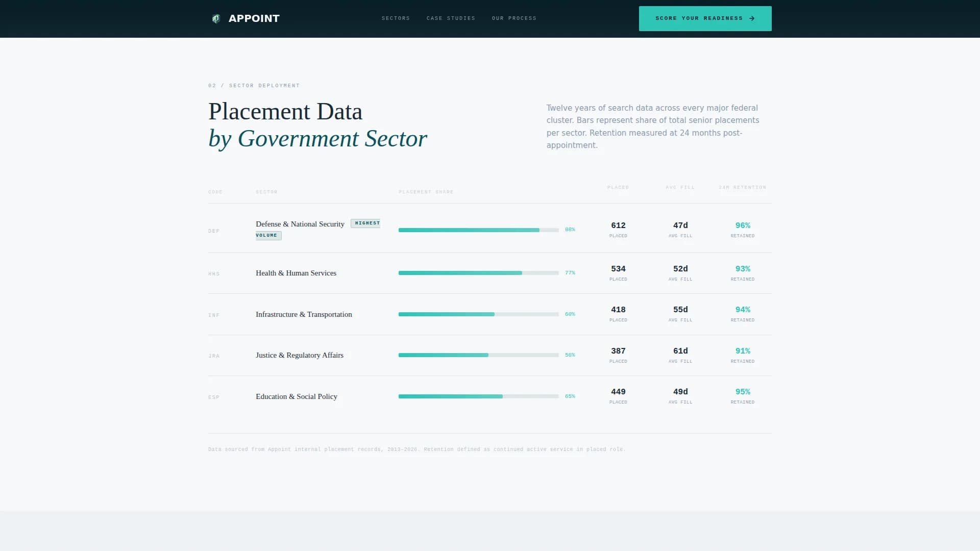Click the APPOINT shield logo icon
980x551 pixels.
pos(216,18)
